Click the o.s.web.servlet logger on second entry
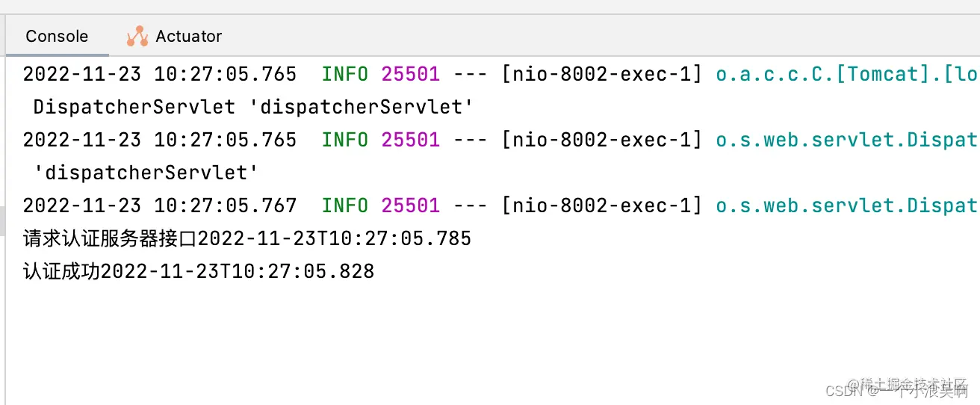 tap(847, 140)
